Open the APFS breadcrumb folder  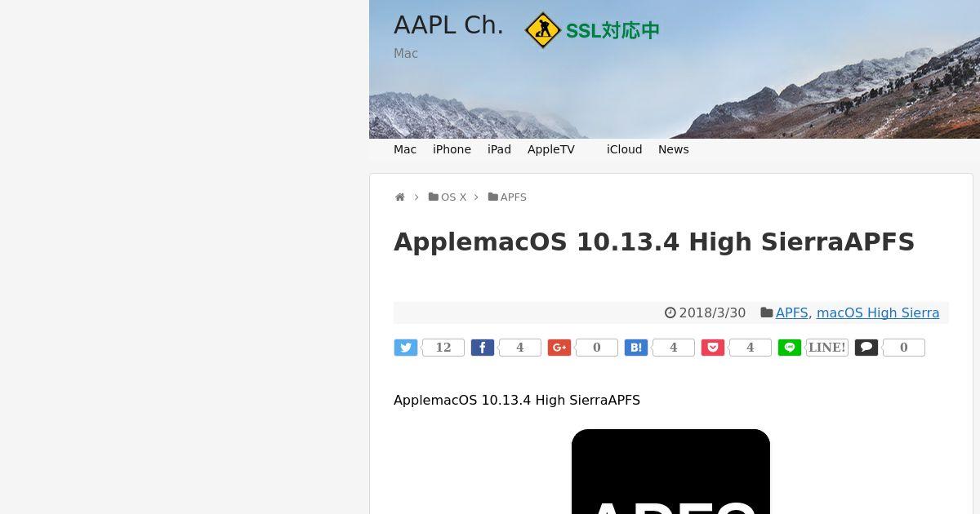tap(507, 197)
